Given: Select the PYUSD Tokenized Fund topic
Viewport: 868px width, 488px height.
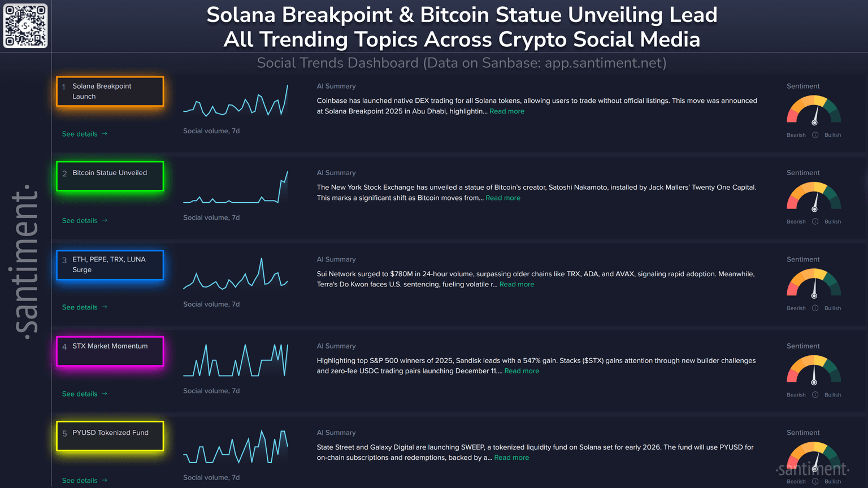Looking at the screenshot, I should (x=110, y=436).
